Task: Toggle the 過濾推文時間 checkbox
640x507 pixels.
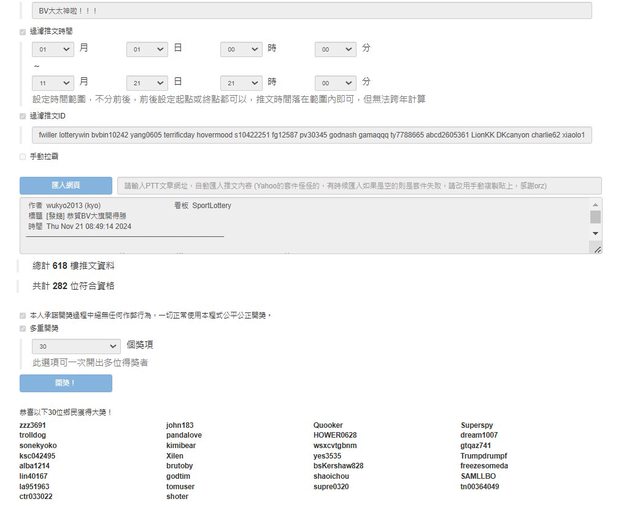Action: coord(23,32)
